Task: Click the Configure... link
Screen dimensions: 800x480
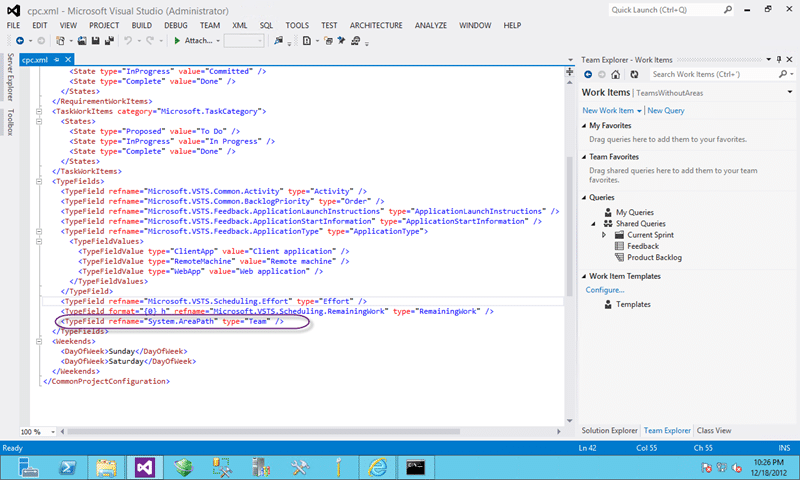Action: [x=605, y=290]
